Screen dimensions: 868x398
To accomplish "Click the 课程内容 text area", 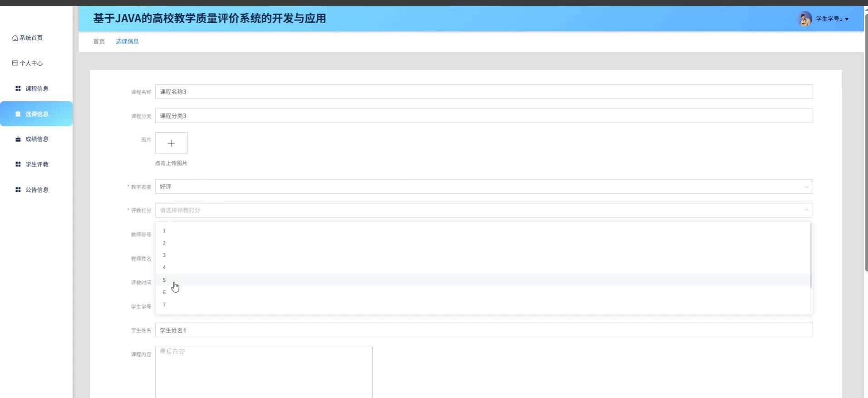I will pyautogui.click(x=264, y=373).
